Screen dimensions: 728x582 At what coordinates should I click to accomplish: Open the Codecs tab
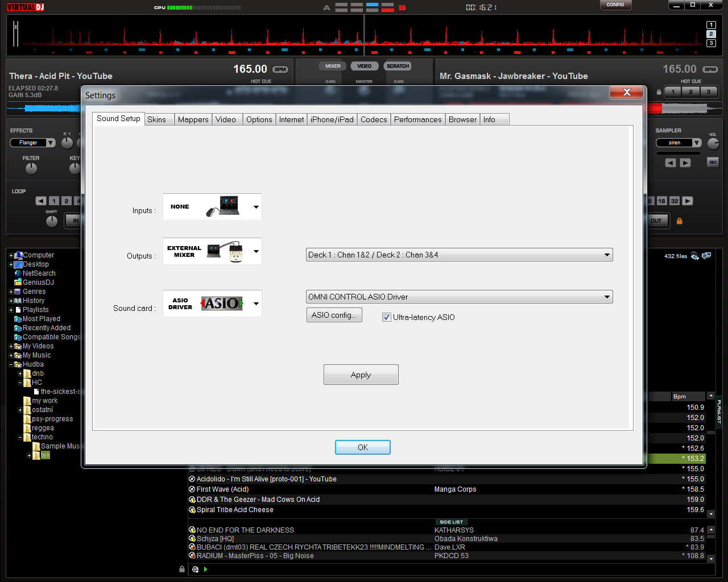(373, 119)
